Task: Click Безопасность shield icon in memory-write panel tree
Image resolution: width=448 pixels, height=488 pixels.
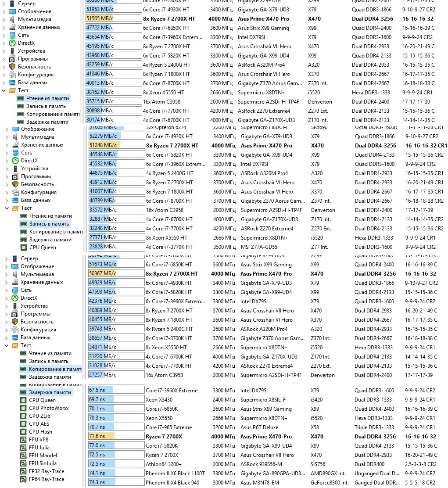Action: [15, 184]
